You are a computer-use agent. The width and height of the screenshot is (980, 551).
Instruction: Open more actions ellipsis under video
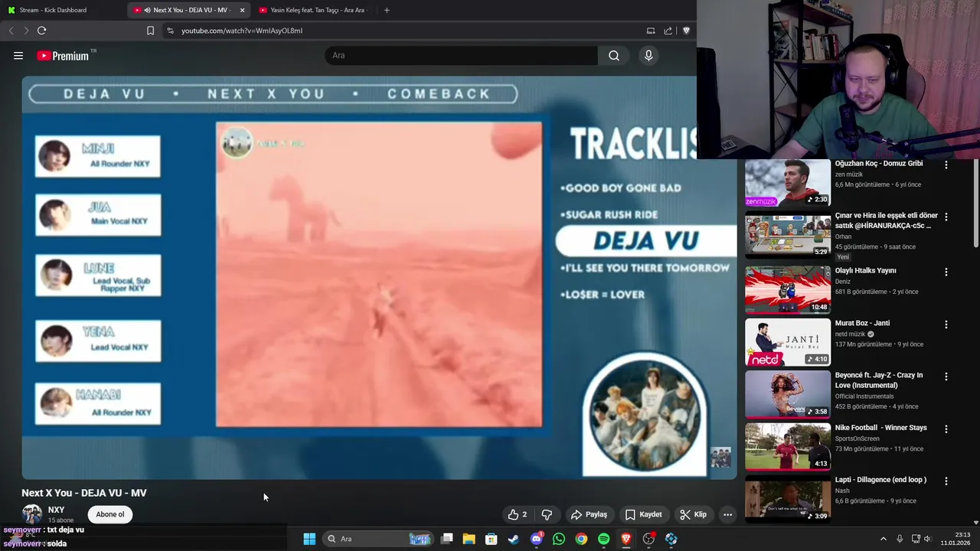(728, 514)
